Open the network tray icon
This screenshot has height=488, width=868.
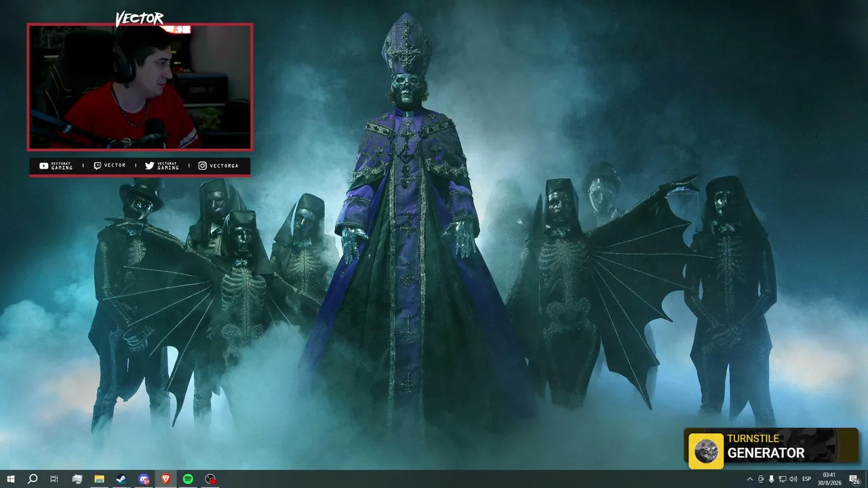tap(782, 479)
